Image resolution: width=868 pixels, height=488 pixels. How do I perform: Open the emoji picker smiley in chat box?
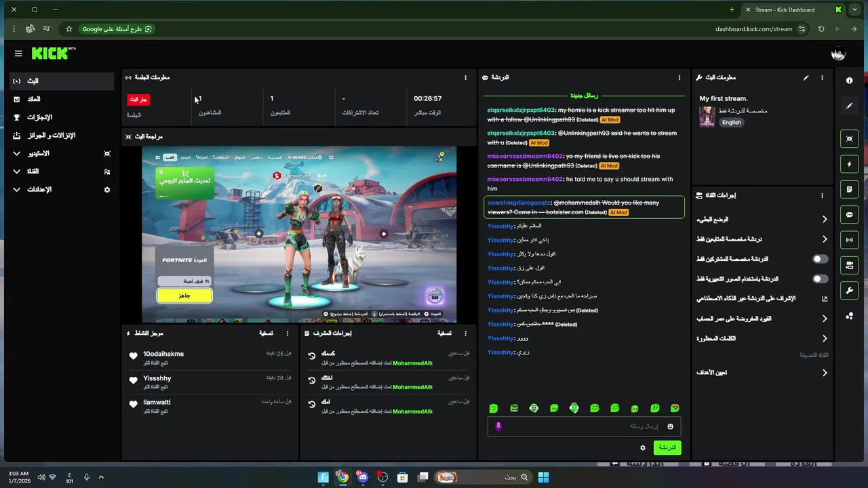[670, 426]
